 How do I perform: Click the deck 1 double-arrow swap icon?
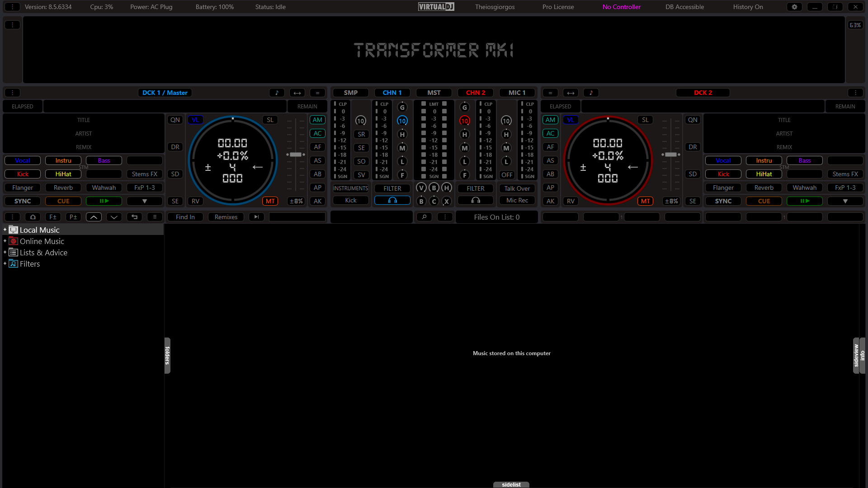point(297,93)
